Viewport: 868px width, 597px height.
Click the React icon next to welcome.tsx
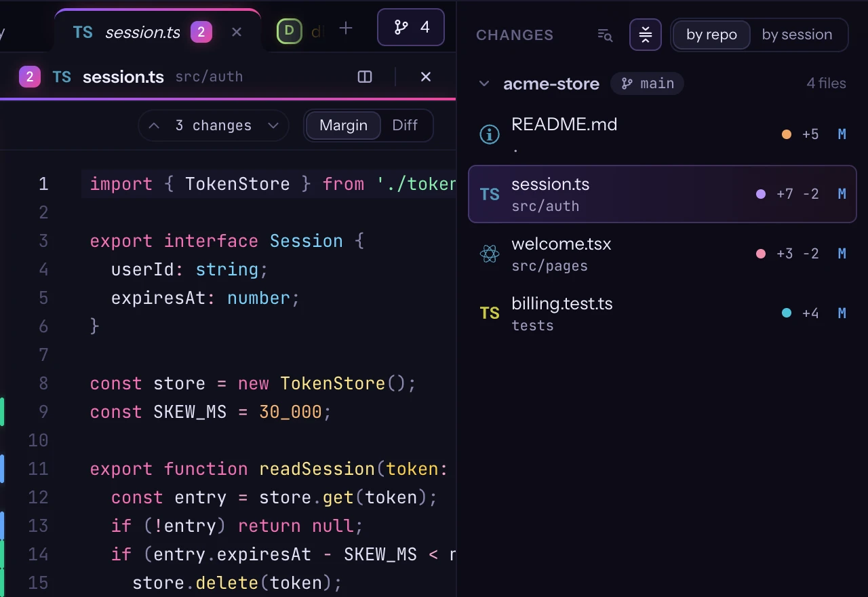click(x=490, y=254)
